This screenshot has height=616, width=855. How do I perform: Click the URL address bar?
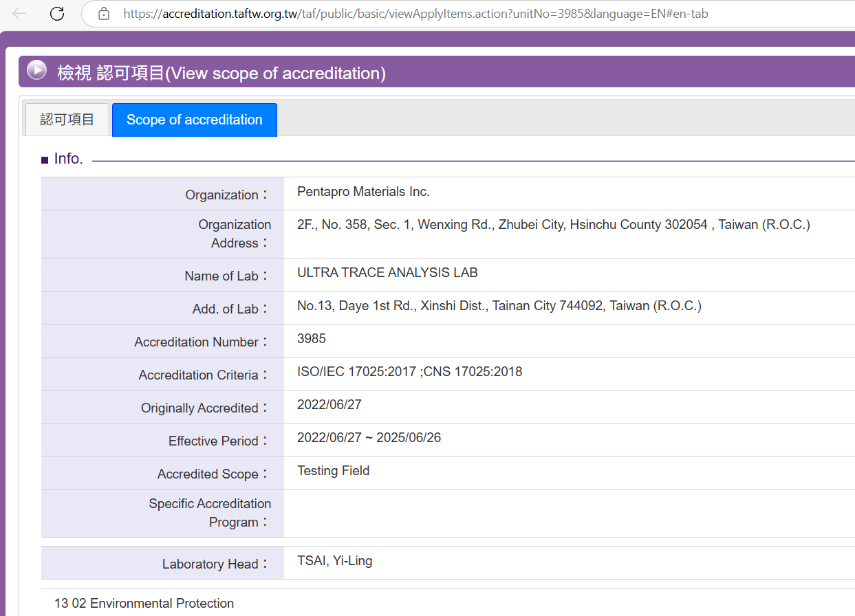pos(468,14)
